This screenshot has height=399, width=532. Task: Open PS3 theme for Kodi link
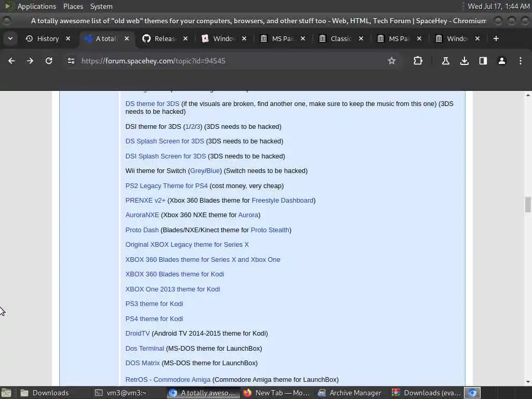tap(154, 303)
